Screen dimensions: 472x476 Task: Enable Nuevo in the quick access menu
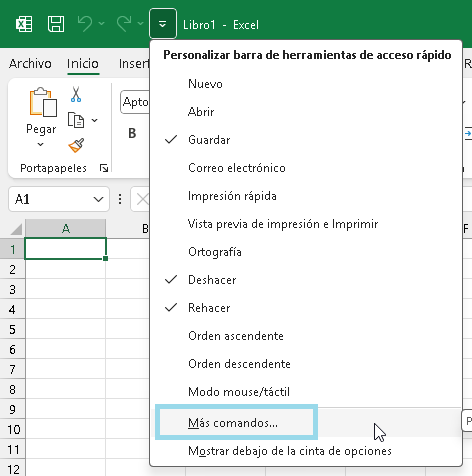pos(306,84)
